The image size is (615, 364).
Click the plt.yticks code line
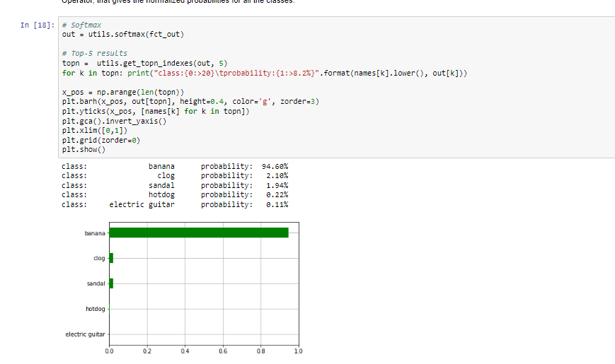pyautogui.click(x=156, y=111)
